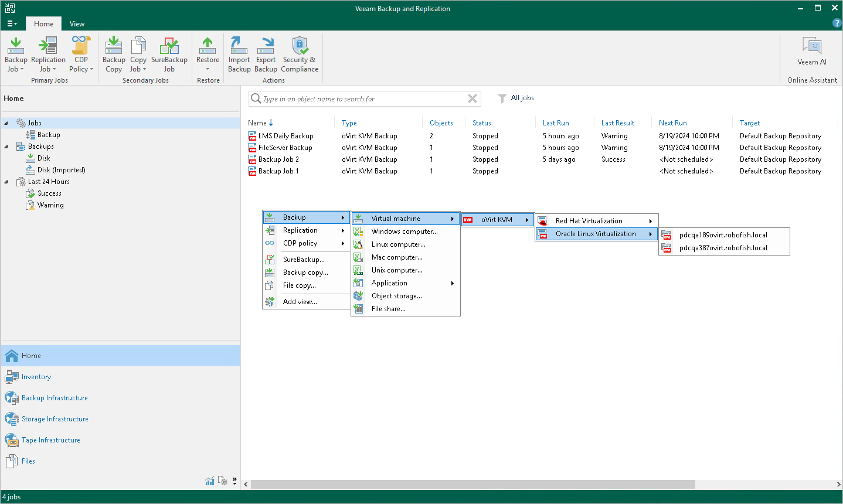Go to the Inventory view
This screenshot has width=843, height=504.
(x=36, y=377)
